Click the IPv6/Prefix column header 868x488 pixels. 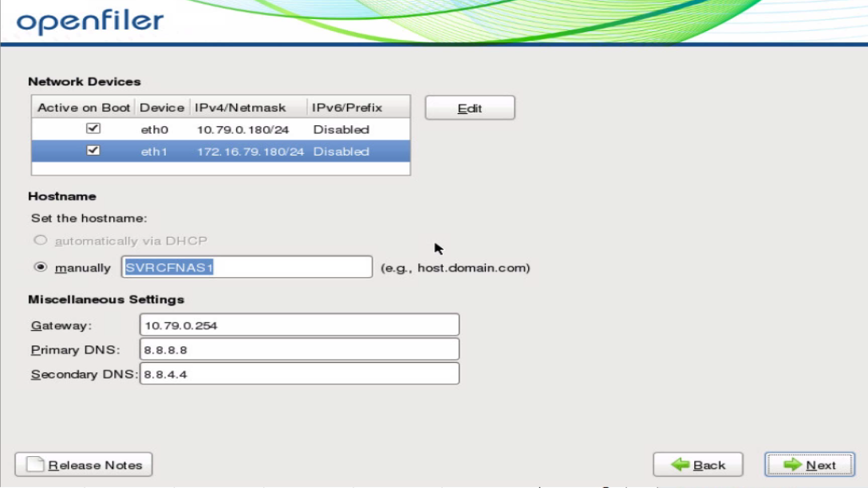359,108
